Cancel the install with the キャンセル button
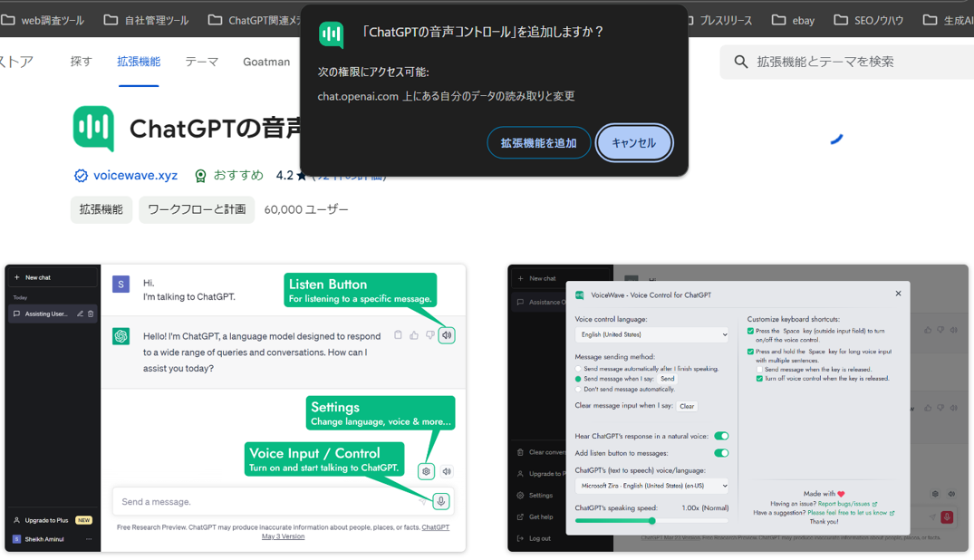 (x=633, y=143)
